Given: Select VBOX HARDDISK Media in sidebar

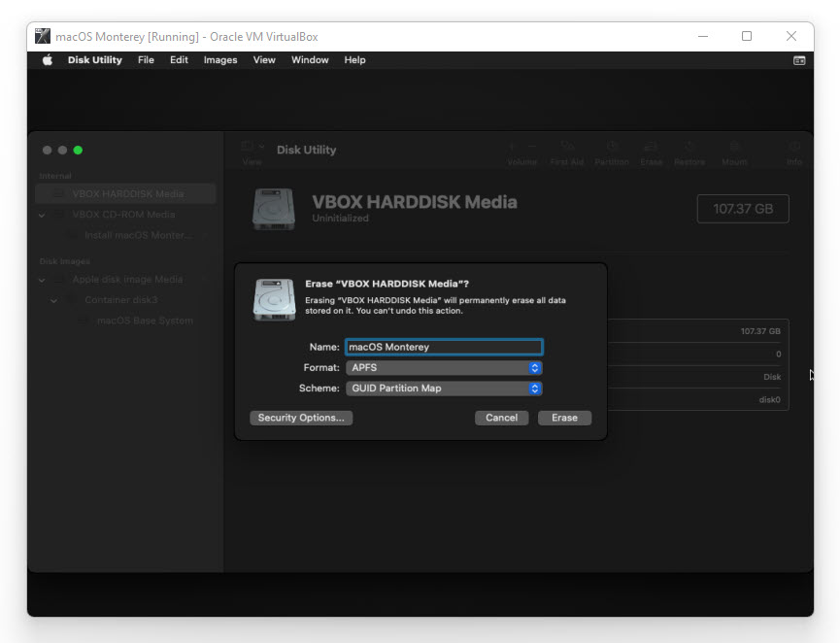Looking at the screenshot, I should pos(125,193).
